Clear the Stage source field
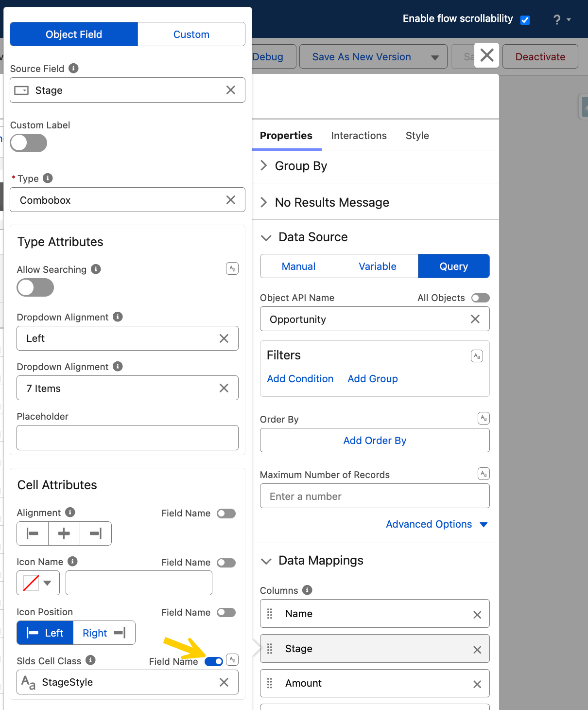Image resolution: width=588 pixels, height=710 pixels. (231, 90)
